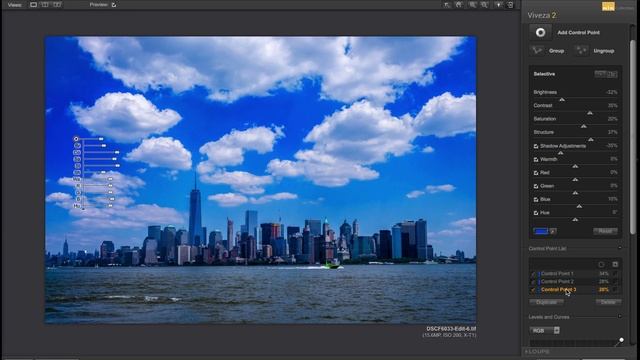Click the Brightness value -12%
This screenshot has height=360, width=640.
[611, 92]
